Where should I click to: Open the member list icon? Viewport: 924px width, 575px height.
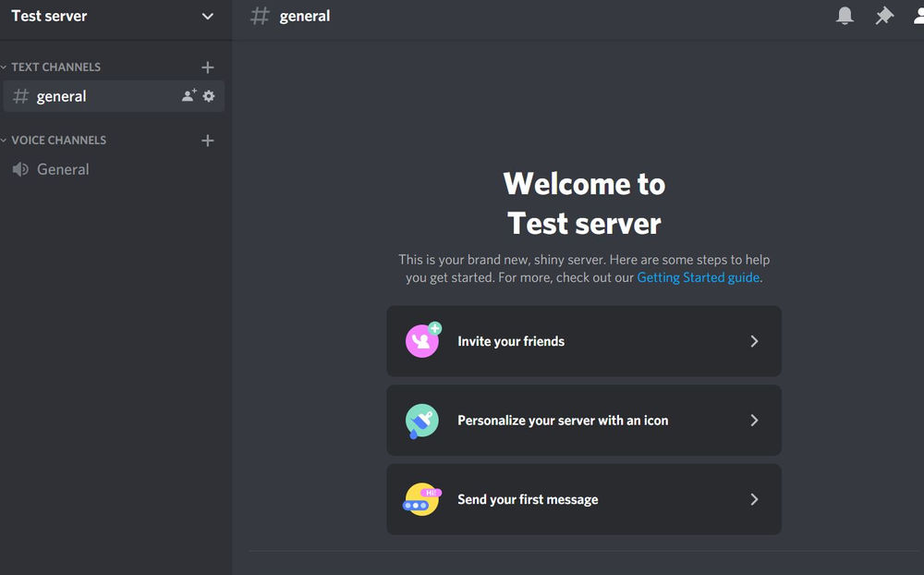[918, 16]
